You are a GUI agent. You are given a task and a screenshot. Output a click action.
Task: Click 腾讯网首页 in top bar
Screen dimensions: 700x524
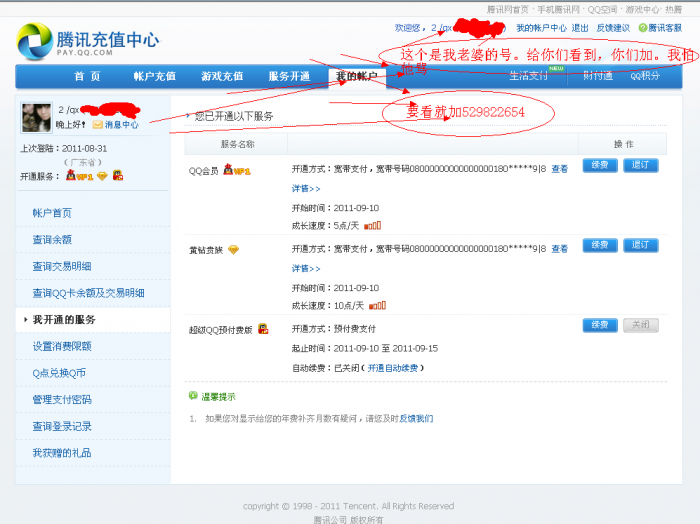pos(508,9)
